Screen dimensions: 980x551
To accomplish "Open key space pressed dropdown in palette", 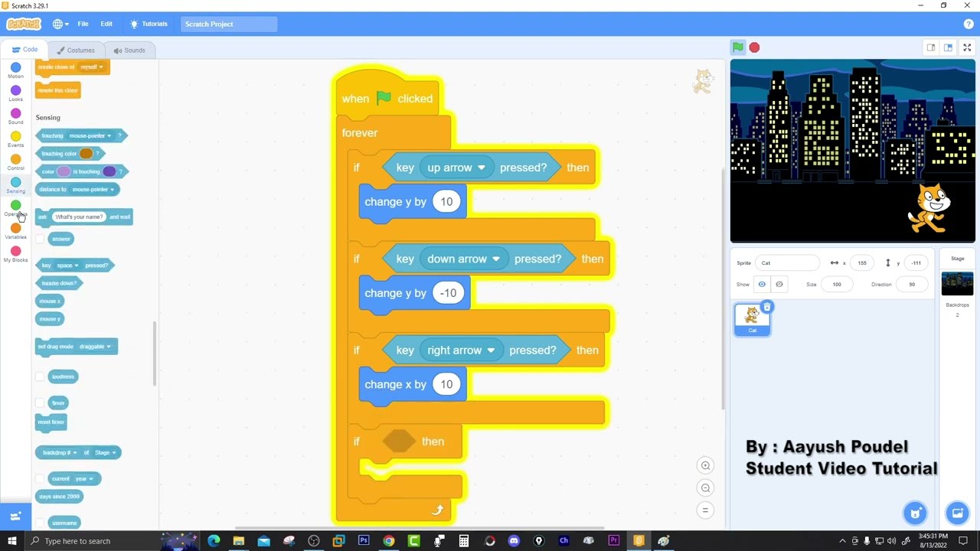I will pyautogui.click(x=67, y=265).
